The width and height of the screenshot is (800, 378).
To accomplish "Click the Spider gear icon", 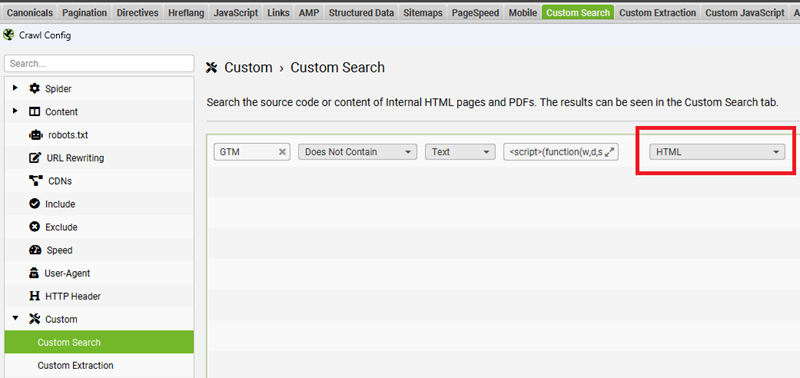I will (x=34, y=89).
